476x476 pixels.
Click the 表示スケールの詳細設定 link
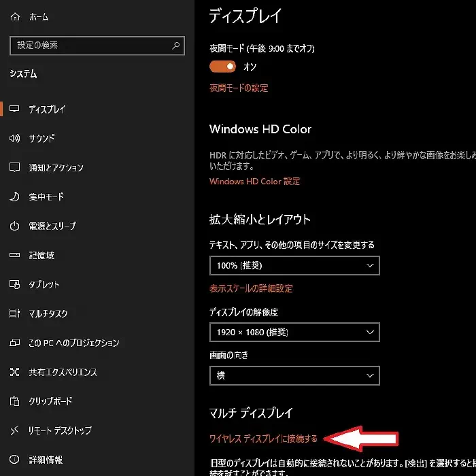coord(251,288)
